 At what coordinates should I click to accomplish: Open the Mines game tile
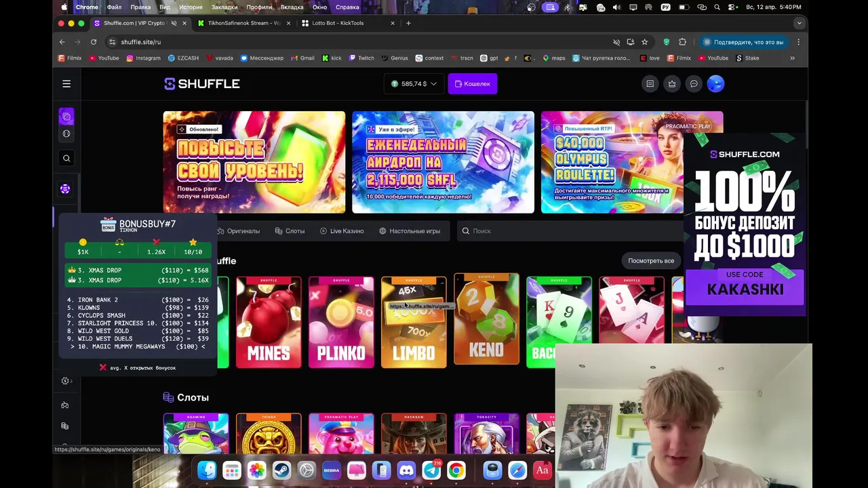pos(269,322)
